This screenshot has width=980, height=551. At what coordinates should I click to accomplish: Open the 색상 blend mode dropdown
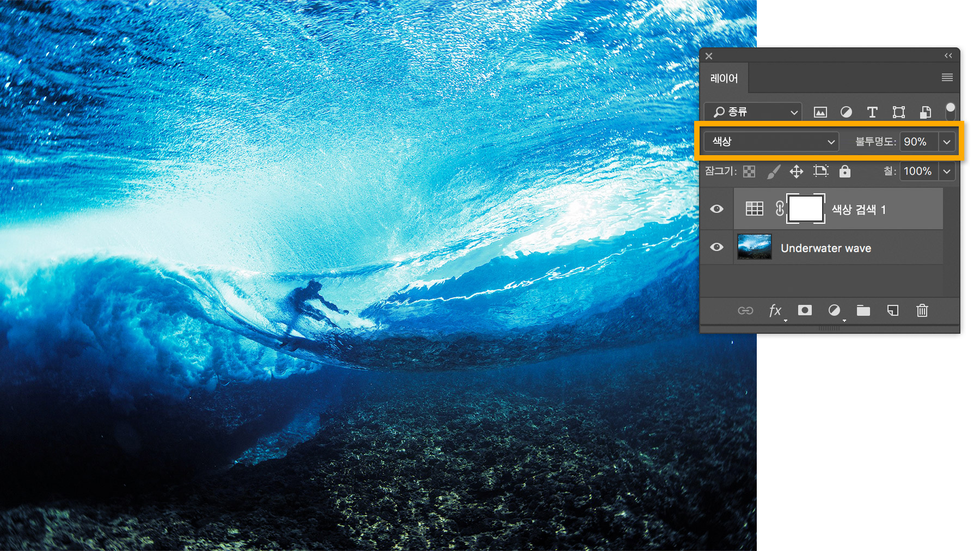tap(771, 142)
